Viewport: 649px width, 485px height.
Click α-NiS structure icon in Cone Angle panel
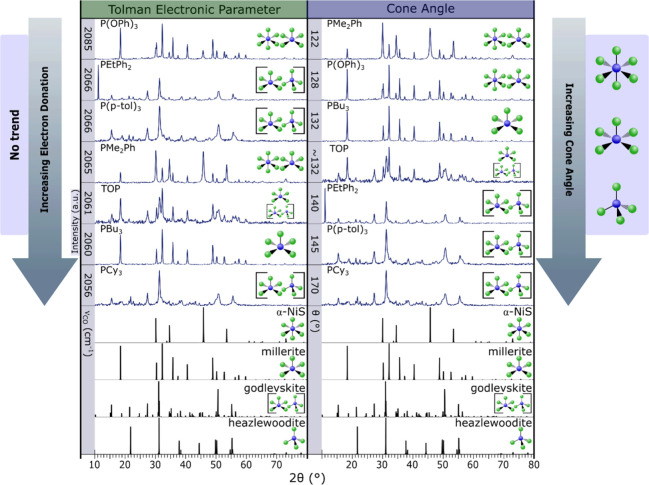[519, 329]
